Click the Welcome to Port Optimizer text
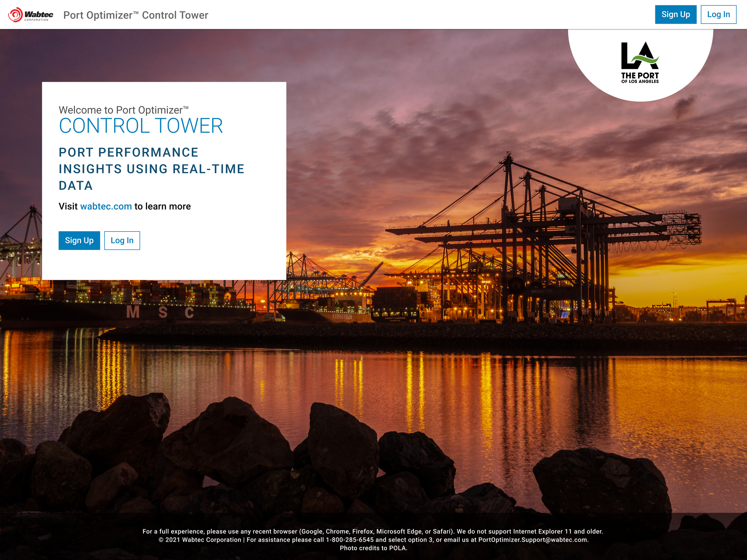The height and width of the screenshot is (560, 747). pos(123,110)
